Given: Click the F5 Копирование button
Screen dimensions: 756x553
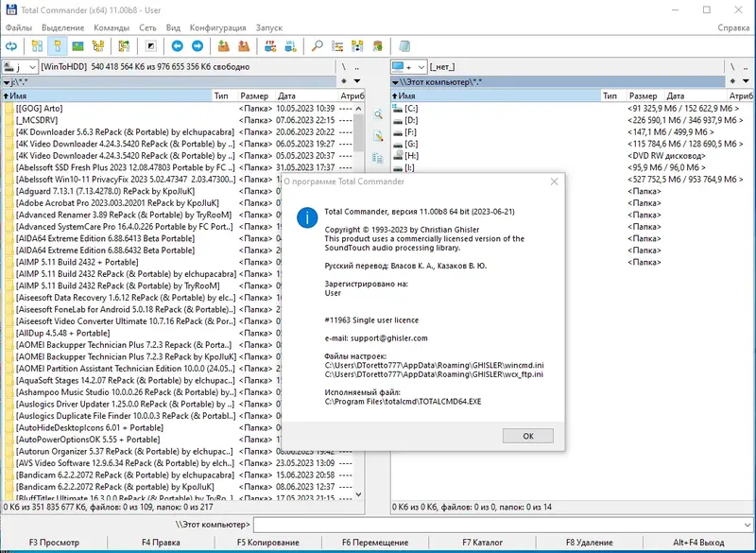Looking at the screenshot, I should [x=268, y=543].
